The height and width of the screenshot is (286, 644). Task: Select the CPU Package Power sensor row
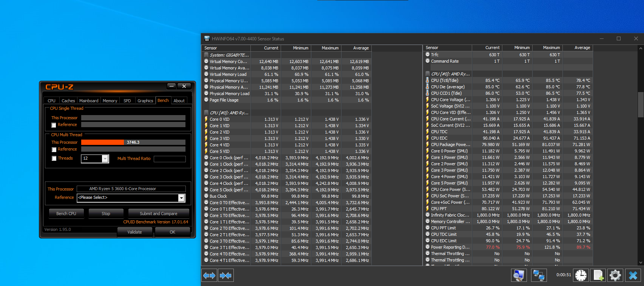click(508, 145)
